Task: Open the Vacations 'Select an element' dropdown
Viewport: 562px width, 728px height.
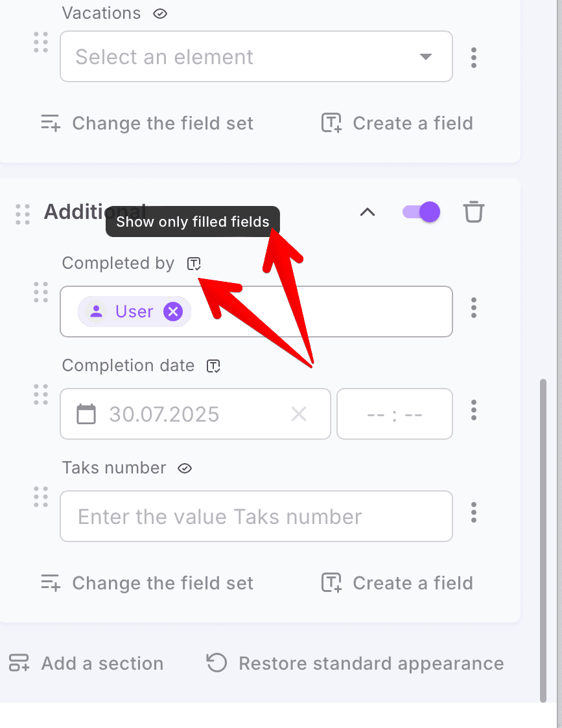Action: click(x=256, y=57)
